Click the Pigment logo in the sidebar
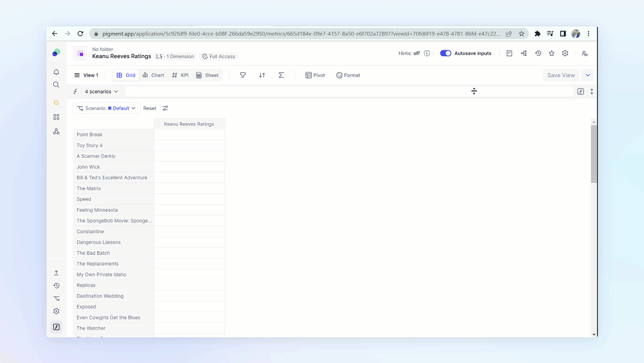644x363 pixels. tap(56, 53)
